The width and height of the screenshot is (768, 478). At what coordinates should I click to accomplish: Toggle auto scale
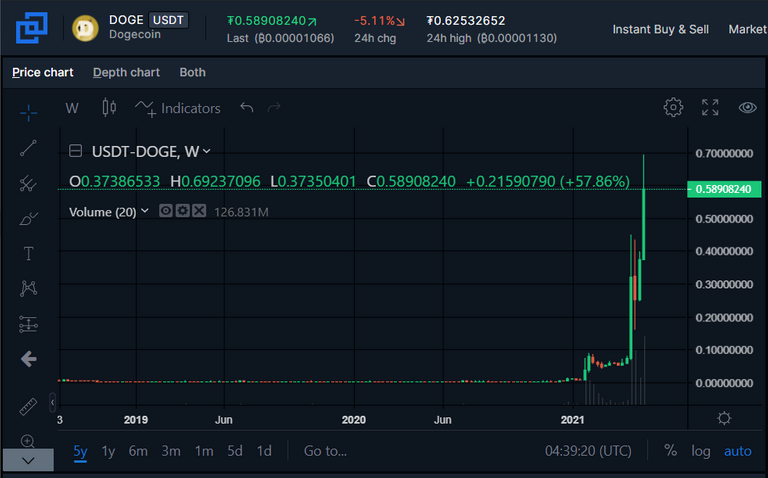[x=738, y=451]
